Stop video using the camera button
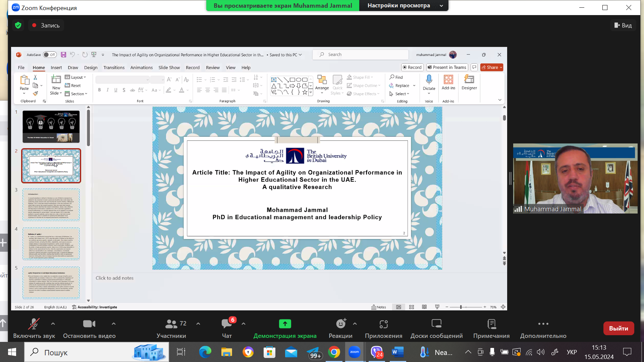The height and width of the screenshot is (362, 644). point(89,324)
